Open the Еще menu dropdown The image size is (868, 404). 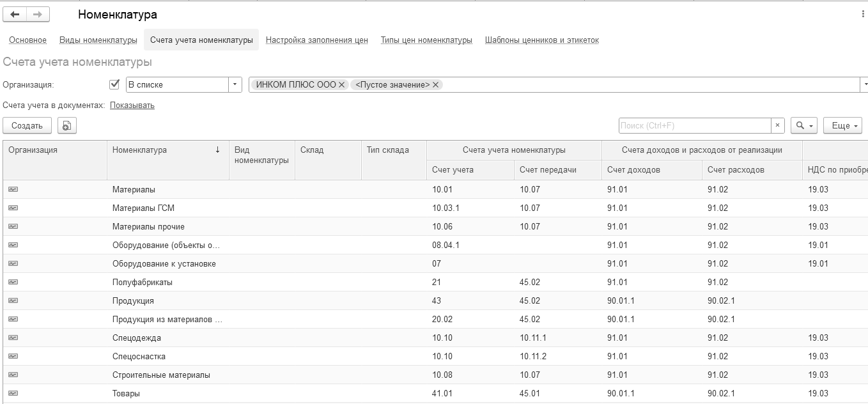click(842, 126)
